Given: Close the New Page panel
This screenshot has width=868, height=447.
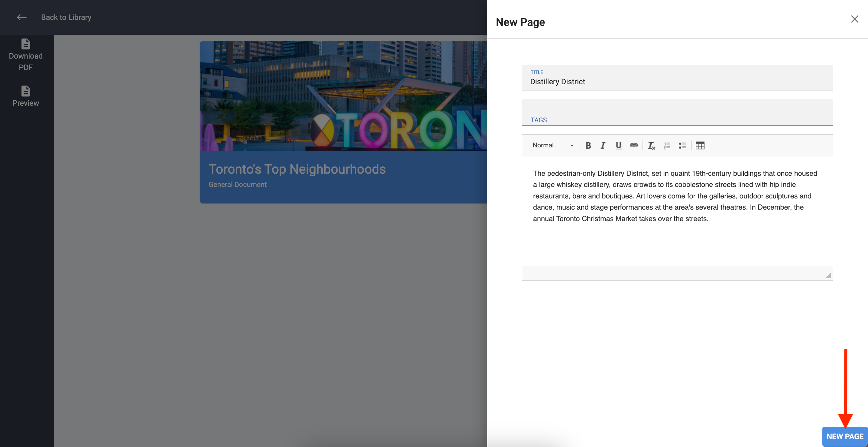Looking at the screenshot, I should [854, 19].
